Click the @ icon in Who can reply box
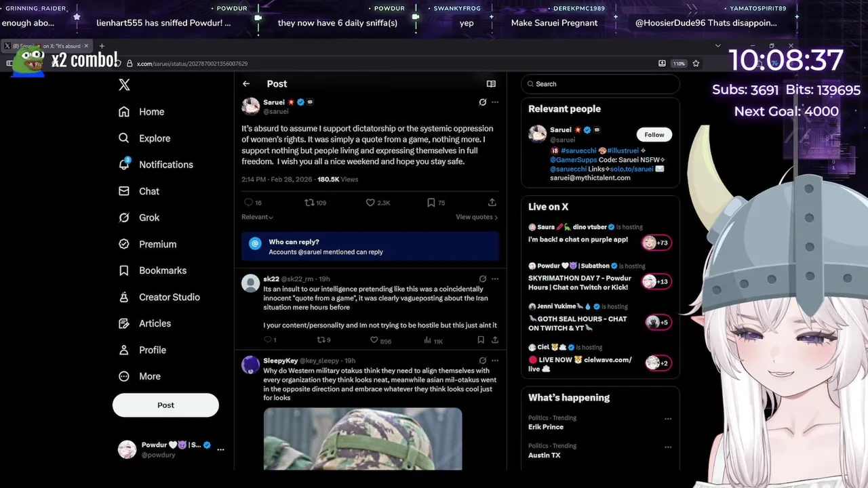 (x=255, y=243)
